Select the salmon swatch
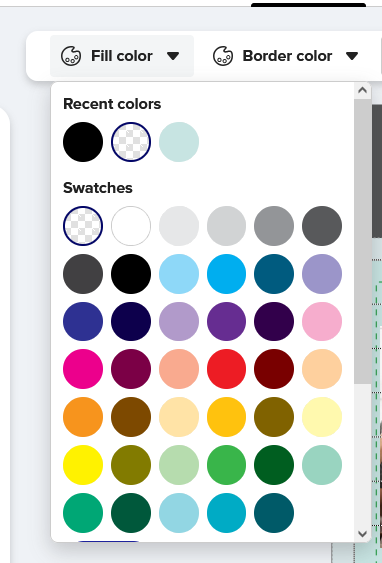The width and height of the screenshot is (382, 563). click(x=179, y=369)
